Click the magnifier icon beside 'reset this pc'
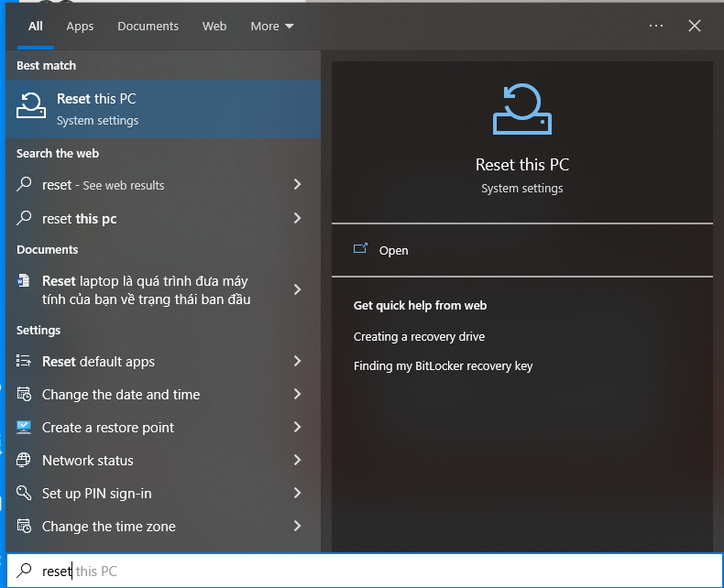This screenshot has width=724, height=588. coord(24,218)
